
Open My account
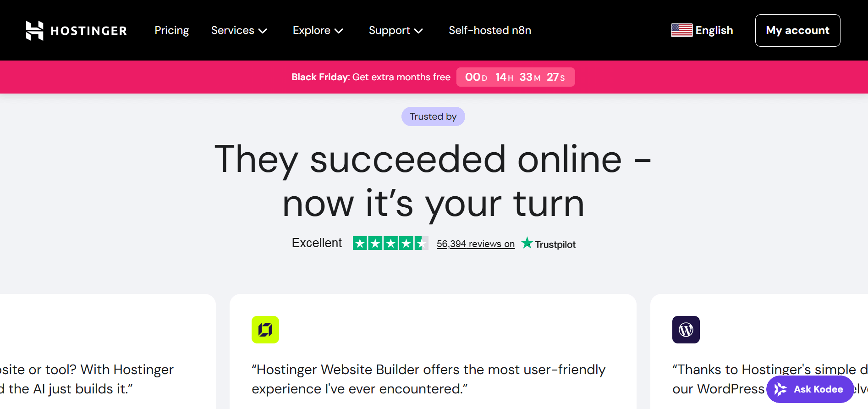pos(797,30)
